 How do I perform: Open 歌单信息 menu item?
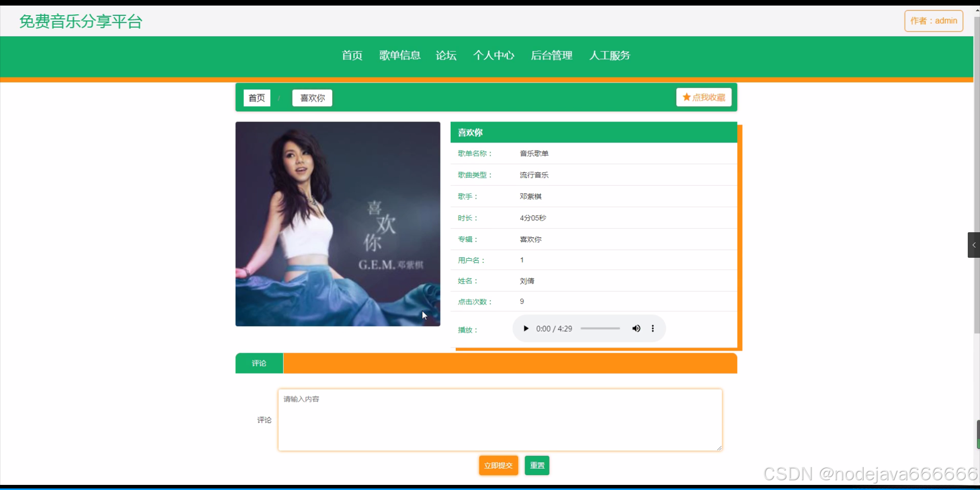400,55
